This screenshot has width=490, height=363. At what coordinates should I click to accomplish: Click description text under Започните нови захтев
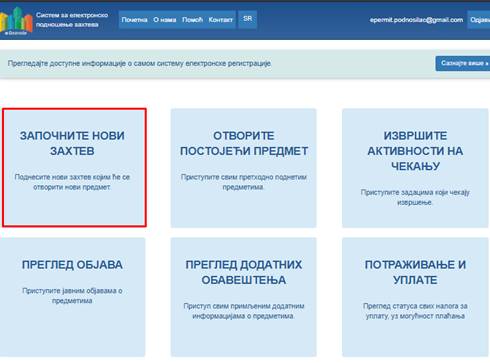pyautogui.click(x=72, y=182)
